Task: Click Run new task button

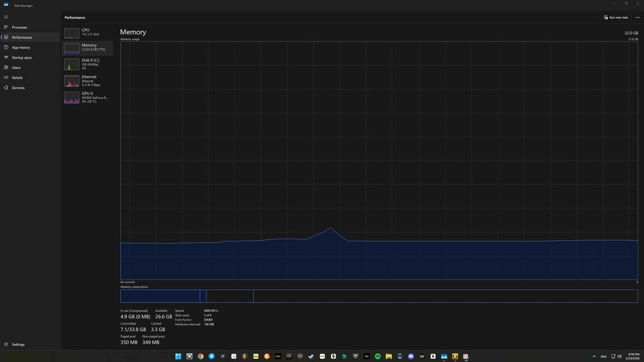Action: tap(616, 17)
